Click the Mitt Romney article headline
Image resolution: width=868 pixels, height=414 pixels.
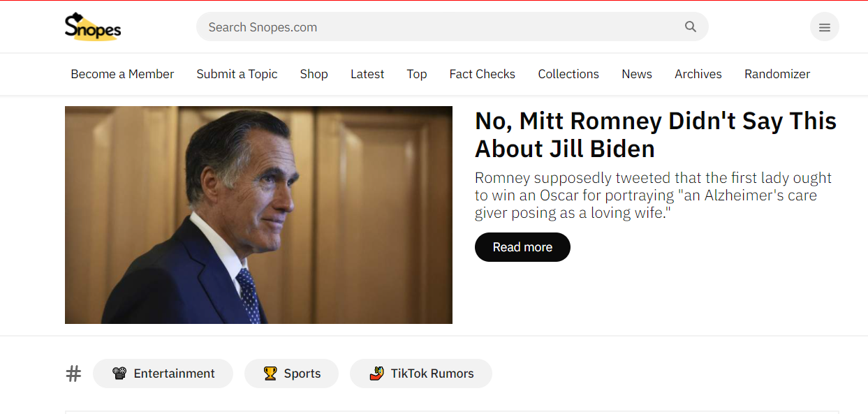[x=655, y=134]
